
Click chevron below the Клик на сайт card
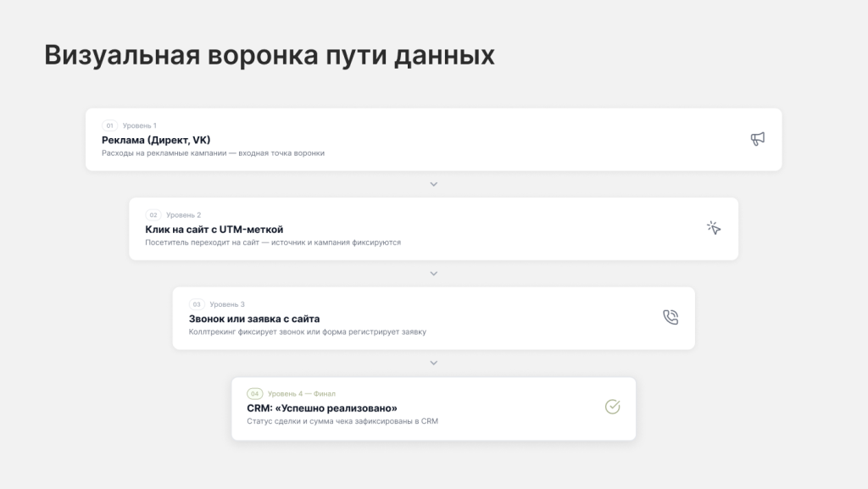point(434,274)
